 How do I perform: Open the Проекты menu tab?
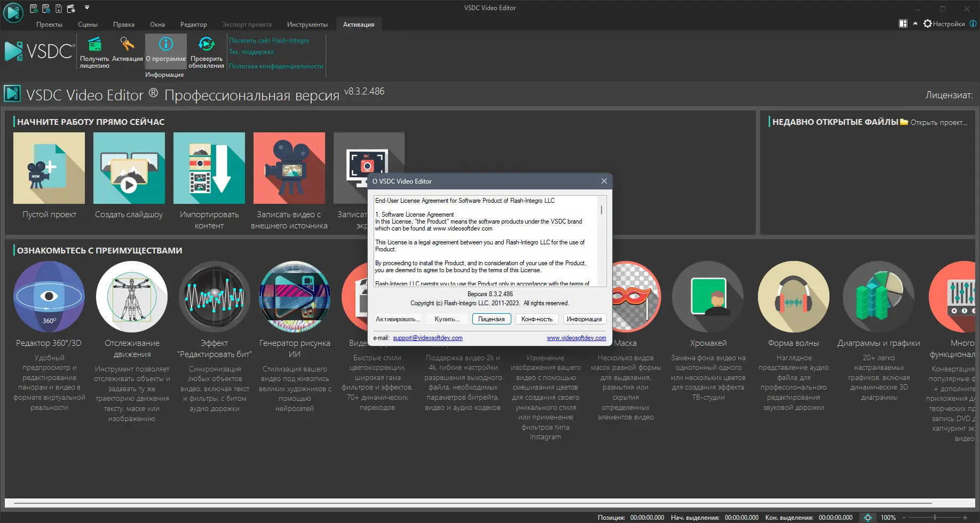[49, 25]
